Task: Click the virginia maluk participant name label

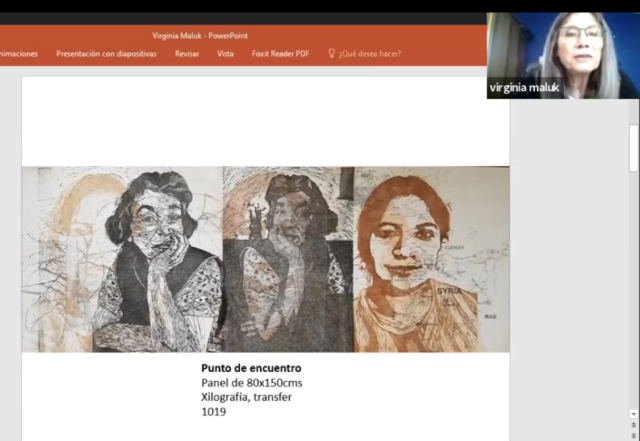Action: pyautogui.click(x=525, y=88)
